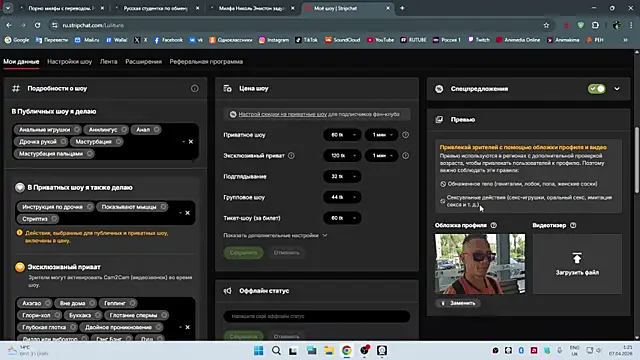Click the browser address bar URL

click(x=93, y=25)
